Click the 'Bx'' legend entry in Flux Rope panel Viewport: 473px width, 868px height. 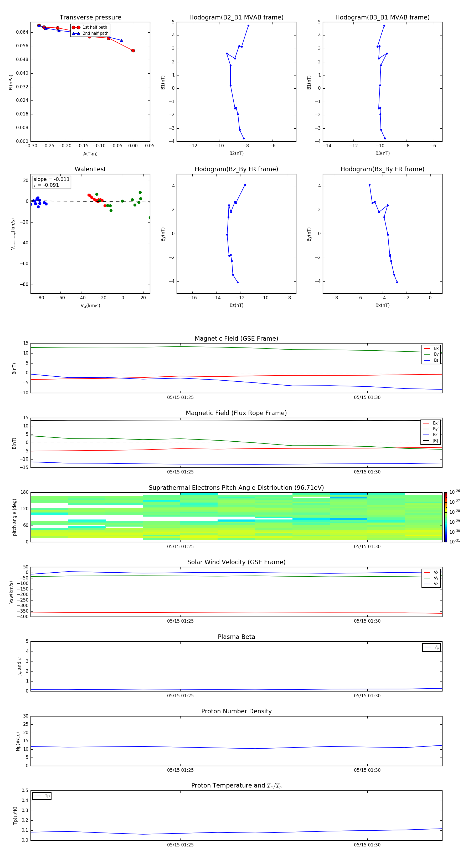point(431,423)
